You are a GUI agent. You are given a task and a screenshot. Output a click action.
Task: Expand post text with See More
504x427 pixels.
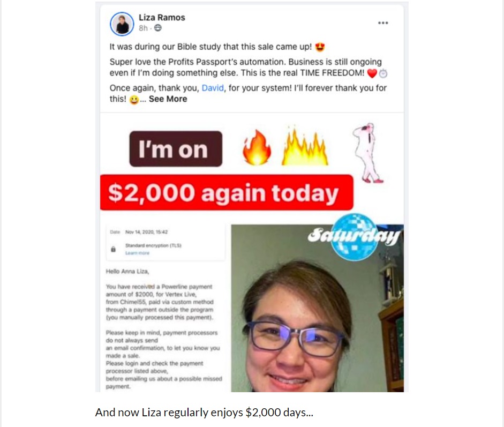pos(168,99)
